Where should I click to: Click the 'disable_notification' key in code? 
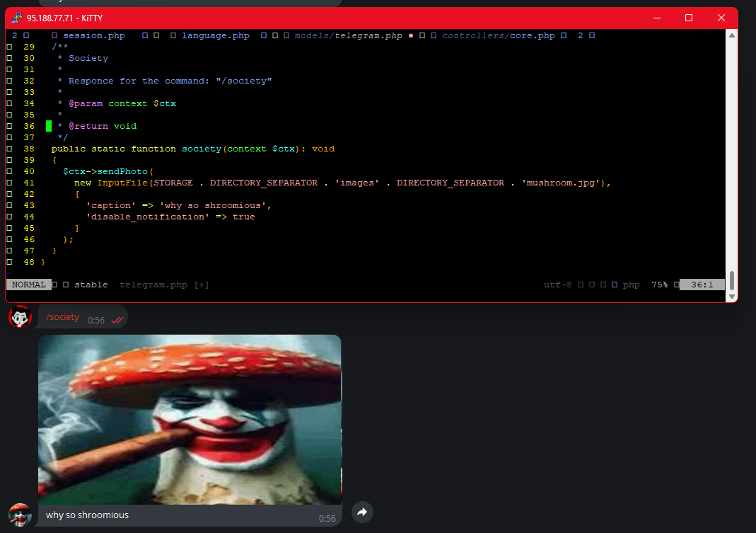click(148, 217)
